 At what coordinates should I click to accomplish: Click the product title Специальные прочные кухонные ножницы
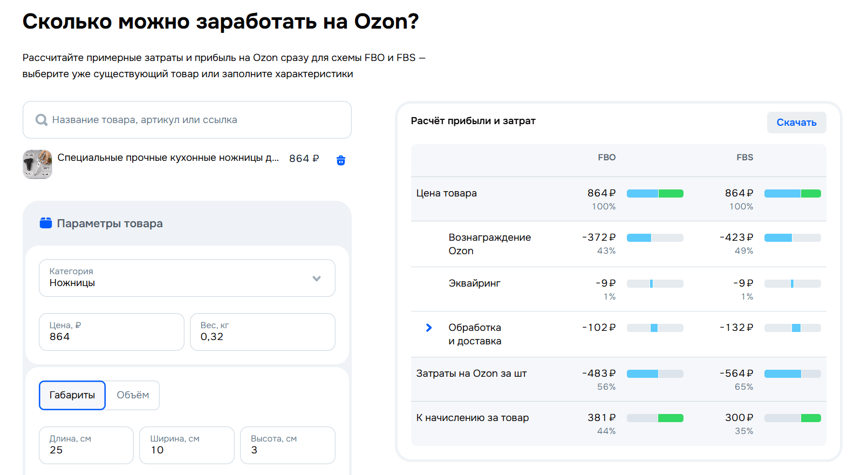click(x=168, y=158)
